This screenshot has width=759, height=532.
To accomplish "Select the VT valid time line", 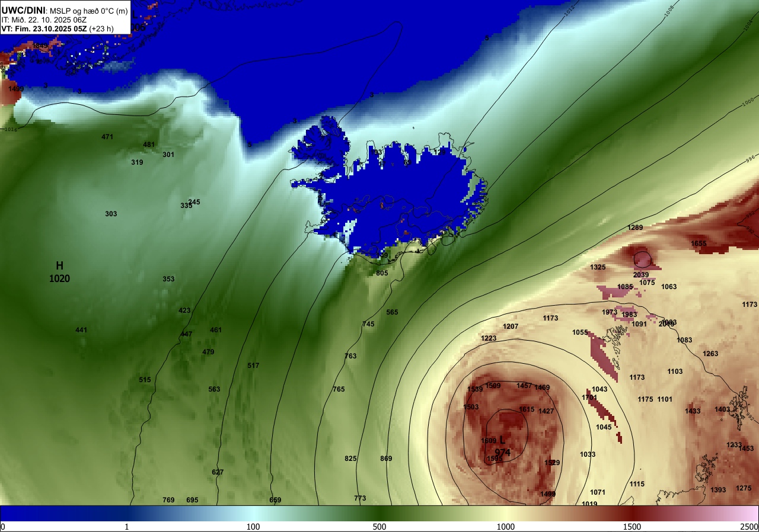I will click(59, 28).
